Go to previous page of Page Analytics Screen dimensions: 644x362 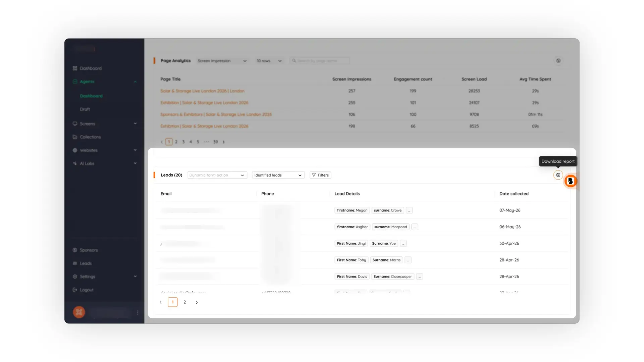(162, 142)
